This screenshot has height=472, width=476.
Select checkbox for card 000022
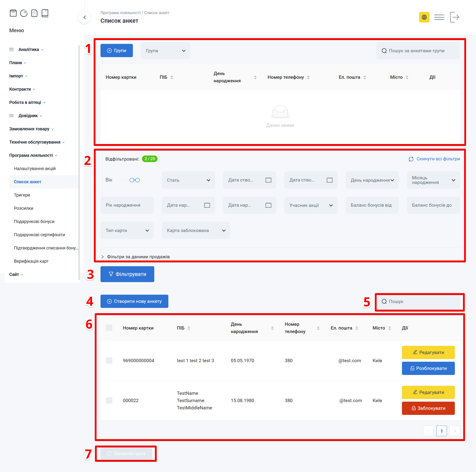[x=109, y=401]
